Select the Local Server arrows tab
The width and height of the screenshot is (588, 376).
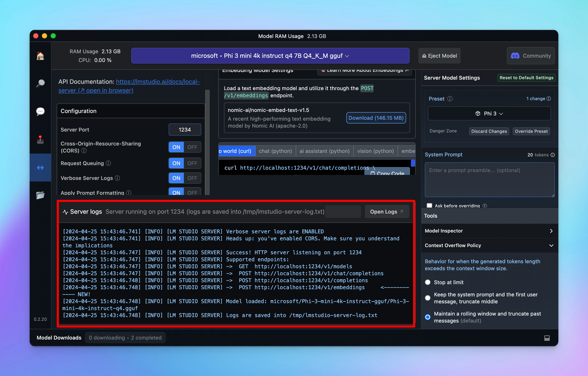pos(40,167)
